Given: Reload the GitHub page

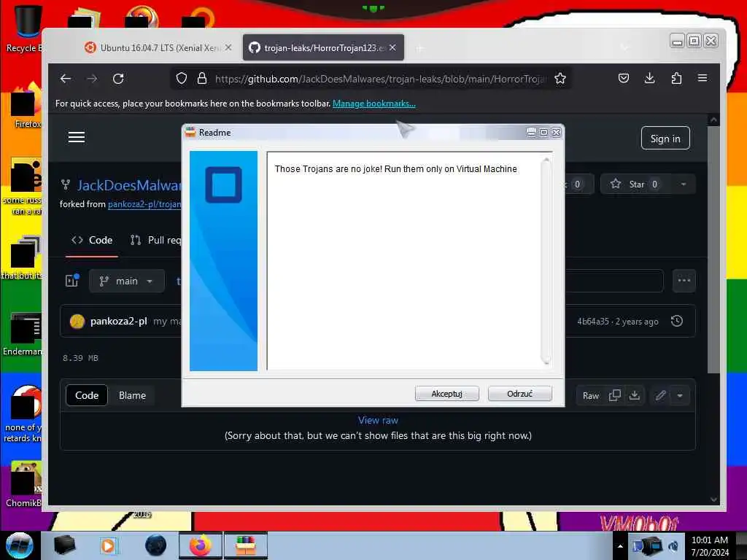Looking at the screenshot, I should tap(118, 79).
